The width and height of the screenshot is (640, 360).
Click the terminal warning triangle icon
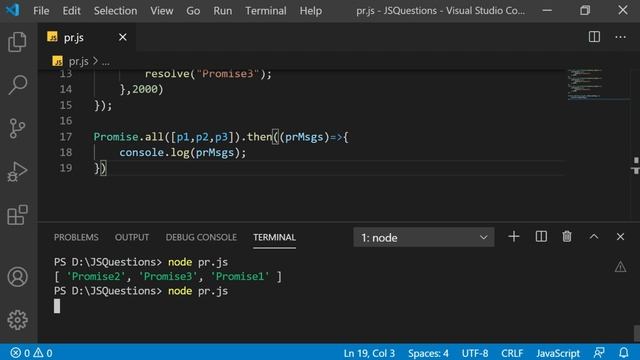[x=620, y=267]
